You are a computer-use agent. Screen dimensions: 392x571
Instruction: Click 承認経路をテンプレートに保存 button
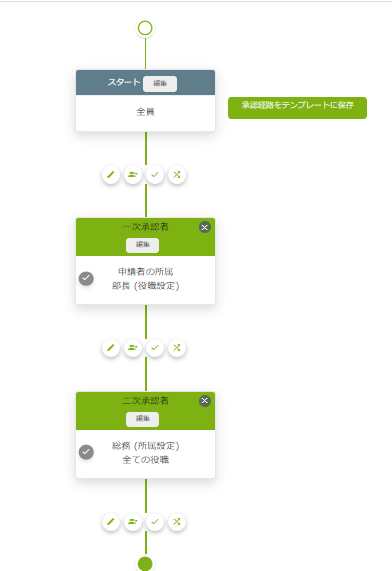point(297,108)
